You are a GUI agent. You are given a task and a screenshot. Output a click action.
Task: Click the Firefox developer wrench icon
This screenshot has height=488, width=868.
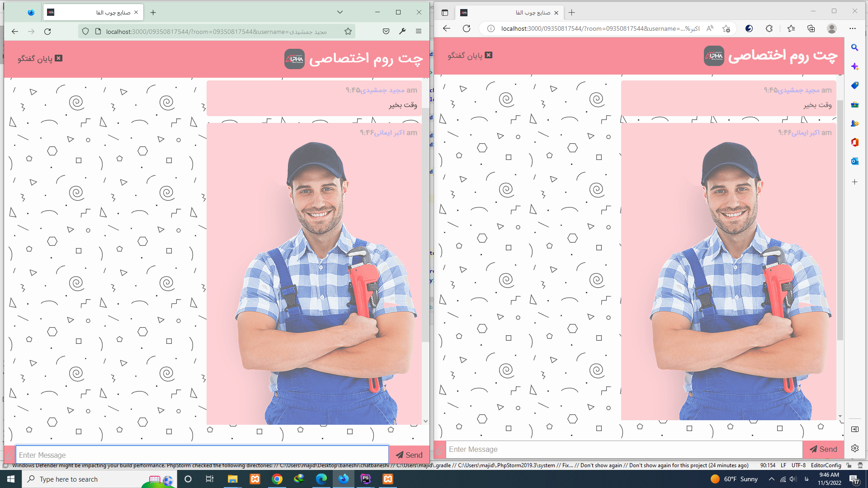coord(402,31)
